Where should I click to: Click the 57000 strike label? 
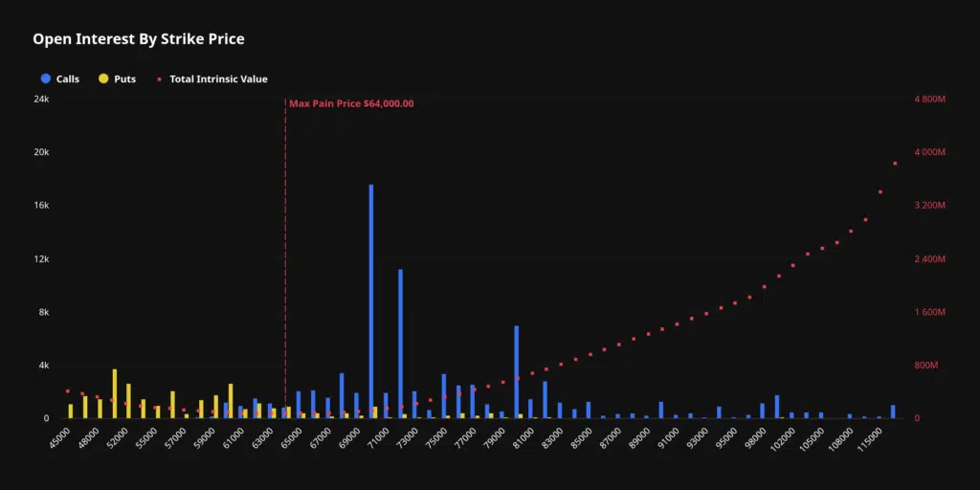(176, 437)
